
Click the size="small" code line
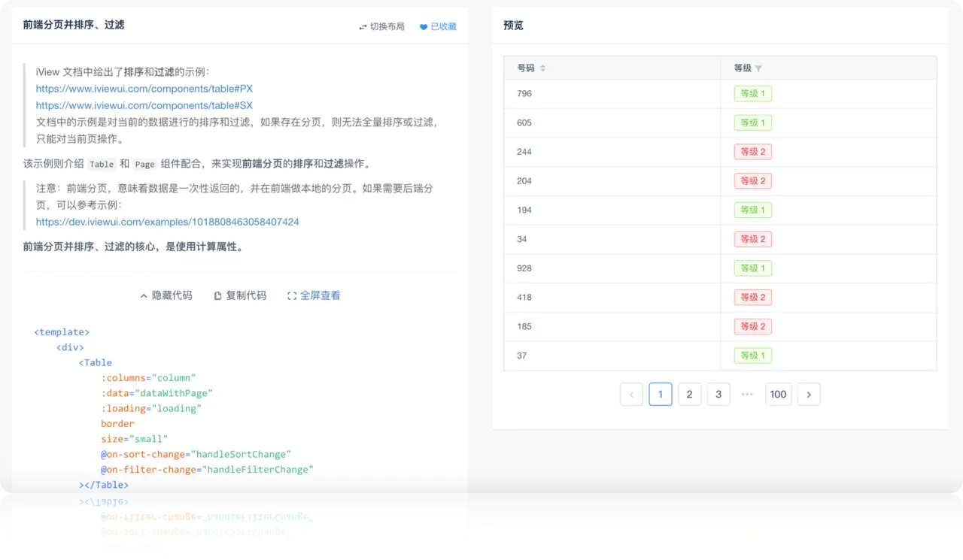[x=135, y=439]
